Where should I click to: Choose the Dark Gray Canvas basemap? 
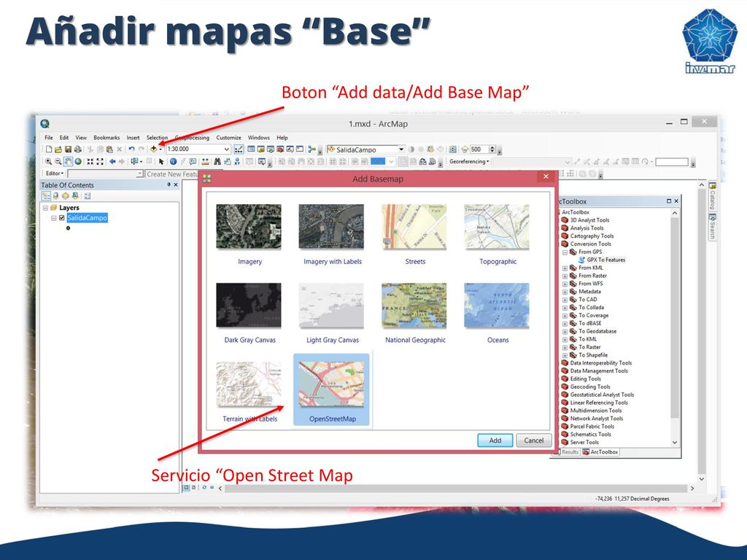point(249,306)
